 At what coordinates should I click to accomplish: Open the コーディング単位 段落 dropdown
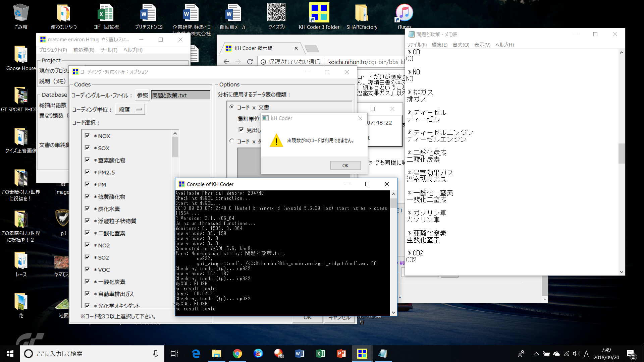tap(130, 110)
